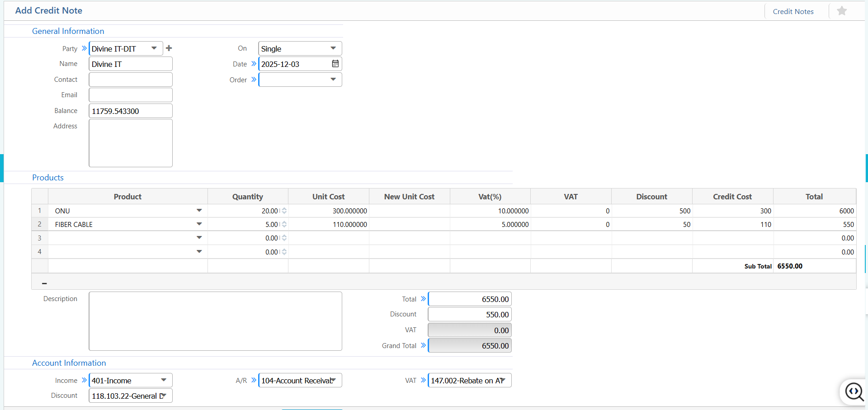Click the Product column header
This screenshot has width=868, height=410.
pyautogui.click(x=127, y=197)
